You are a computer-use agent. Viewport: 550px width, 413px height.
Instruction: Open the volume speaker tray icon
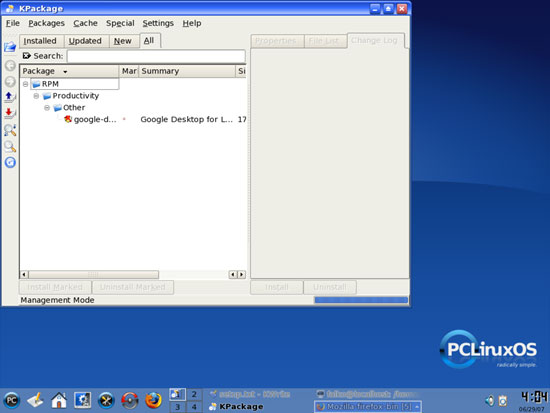(490, 400)
